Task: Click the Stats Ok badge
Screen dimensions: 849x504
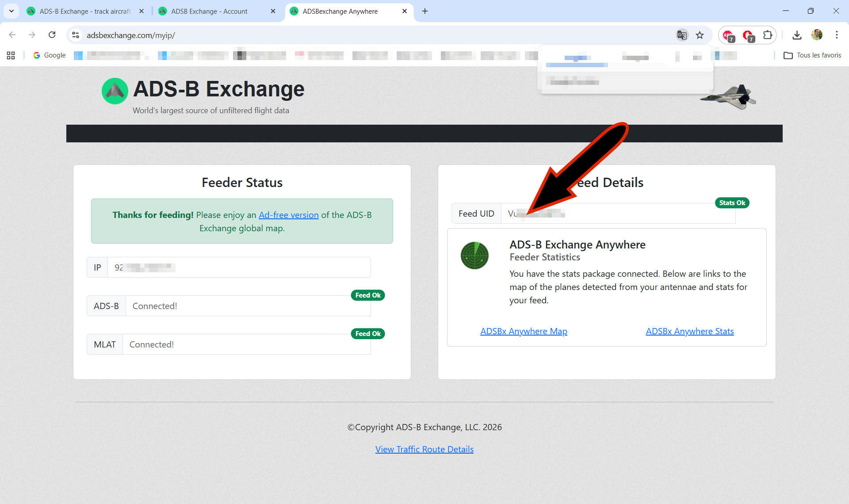Action: [x=732, y=203]
